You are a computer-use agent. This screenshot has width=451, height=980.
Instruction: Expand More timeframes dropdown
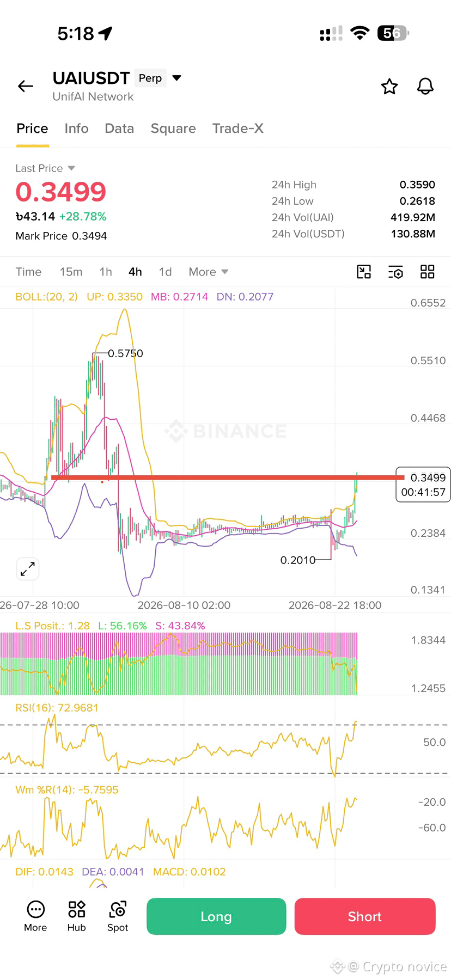pos(209,272)
